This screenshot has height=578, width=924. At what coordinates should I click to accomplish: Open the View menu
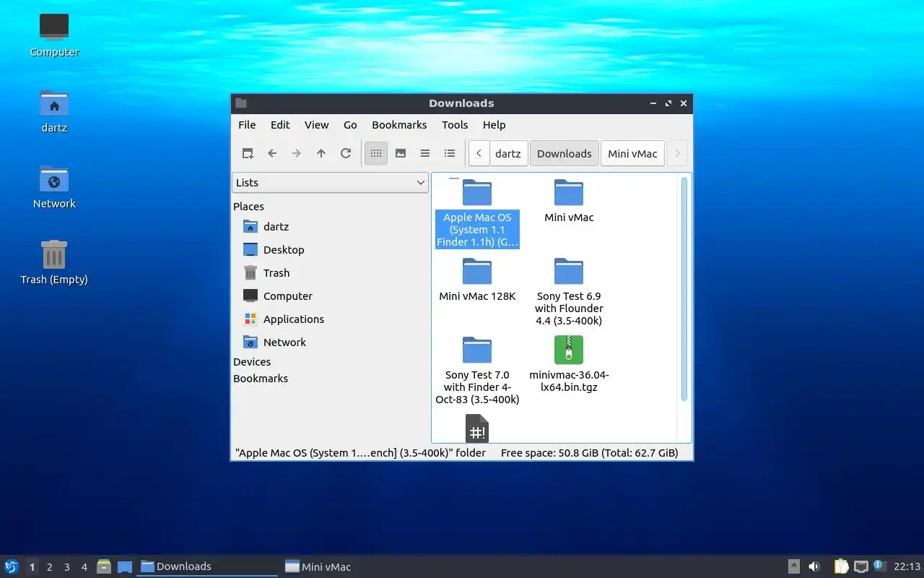(x=316, y=125)
